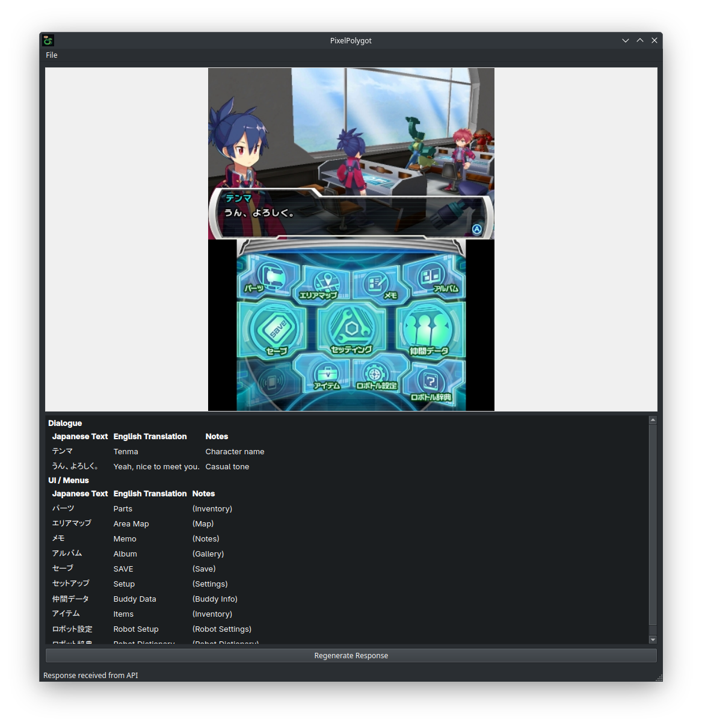The width and height of the screenshot is (702, 728).
Task: Click the '(Map)' note
Action: click(x=203, y=524)
